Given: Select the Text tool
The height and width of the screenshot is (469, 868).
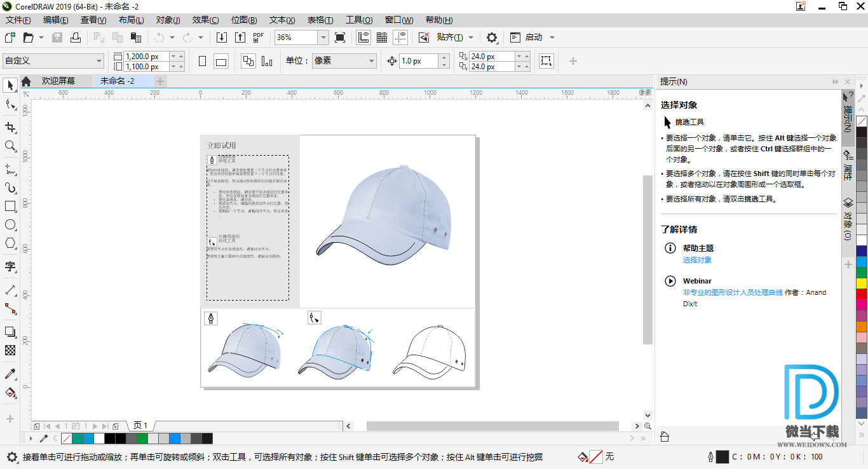Looking at the screenshot, I should (10, 266).
